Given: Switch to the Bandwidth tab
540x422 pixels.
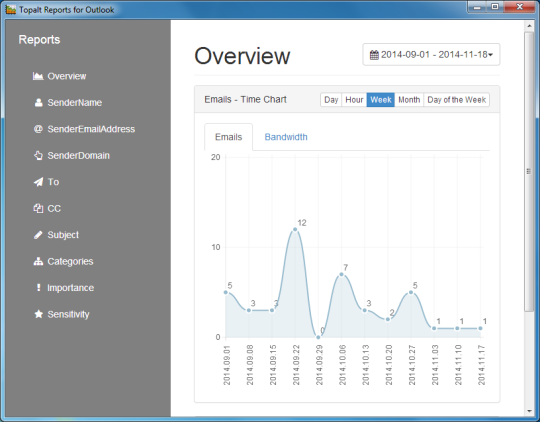Looking at the screenshot, I should point(286,137).
